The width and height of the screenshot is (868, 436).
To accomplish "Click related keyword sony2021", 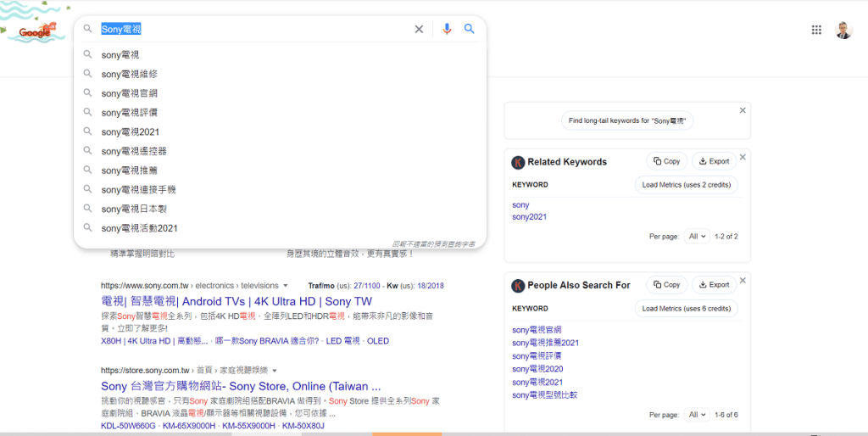I will 529,217.
